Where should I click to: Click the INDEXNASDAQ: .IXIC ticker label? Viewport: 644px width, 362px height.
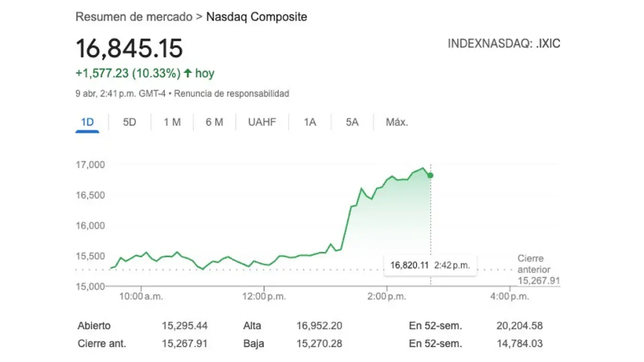tap(504, 43)
